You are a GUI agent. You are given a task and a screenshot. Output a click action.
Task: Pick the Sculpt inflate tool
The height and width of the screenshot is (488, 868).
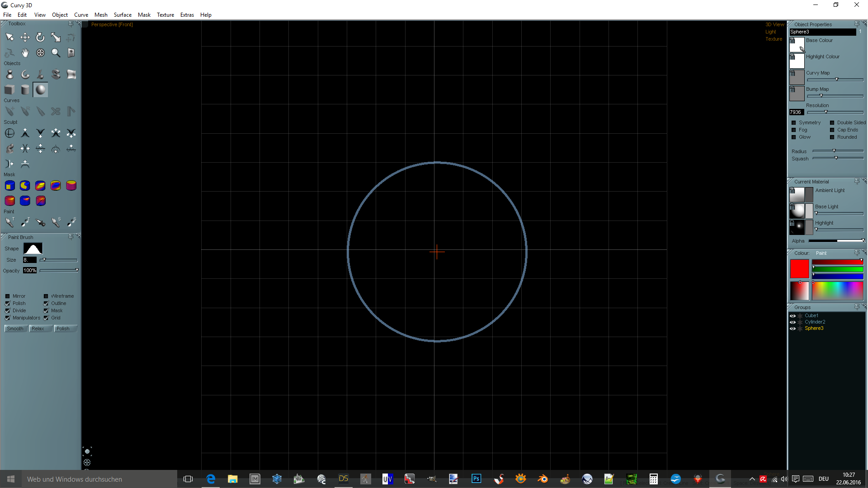point(56,133)
